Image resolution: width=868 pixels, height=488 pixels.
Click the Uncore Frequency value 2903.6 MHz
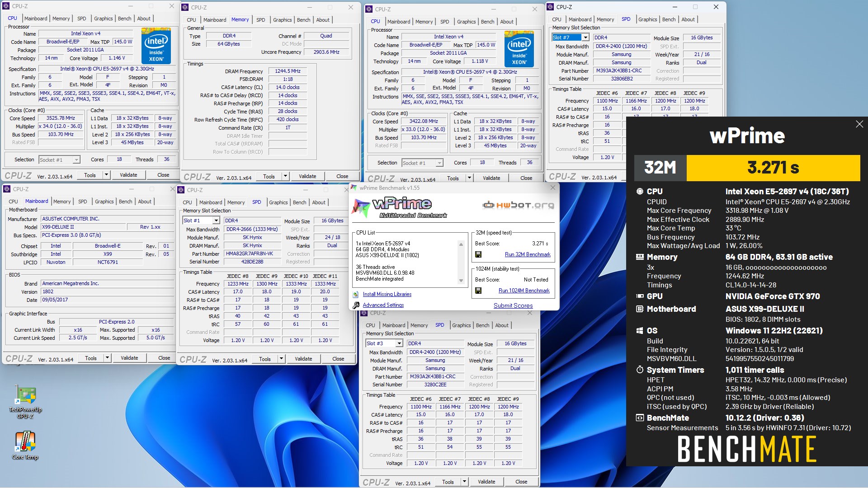pos(326,52)
